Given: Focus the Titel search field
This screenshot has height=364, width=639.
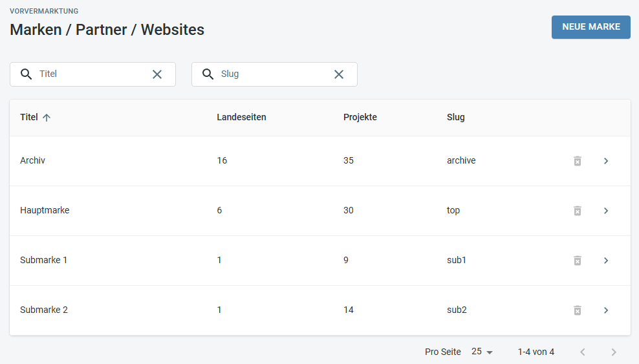Looking at the screenshot, I should [92, 74].
